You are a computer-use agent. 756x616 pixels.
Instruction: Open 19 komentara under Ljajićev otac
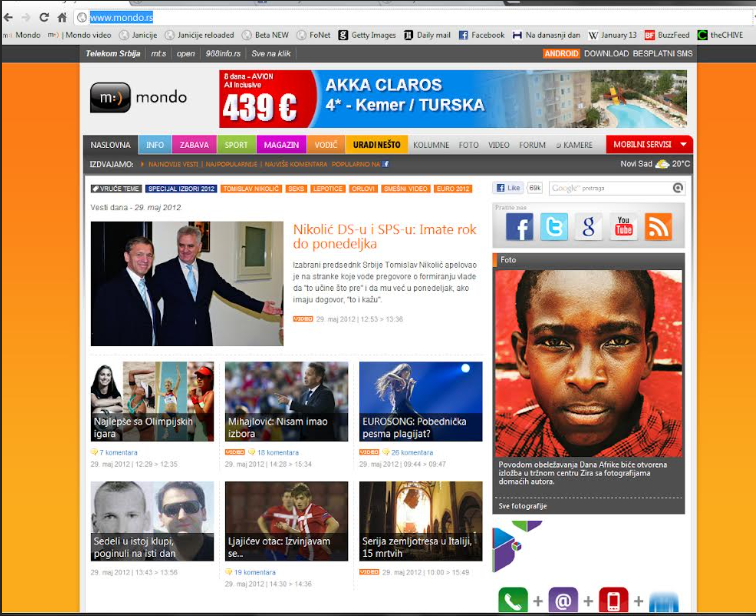(x=255, y=572)
